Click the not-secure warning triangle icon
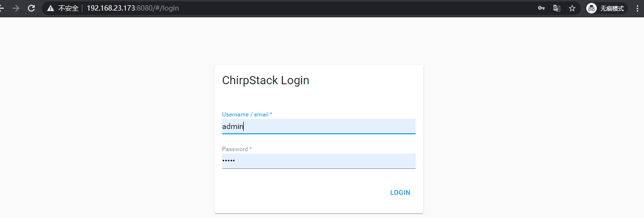The height and width of the screenshot is (218, 644). pos(51,8)
